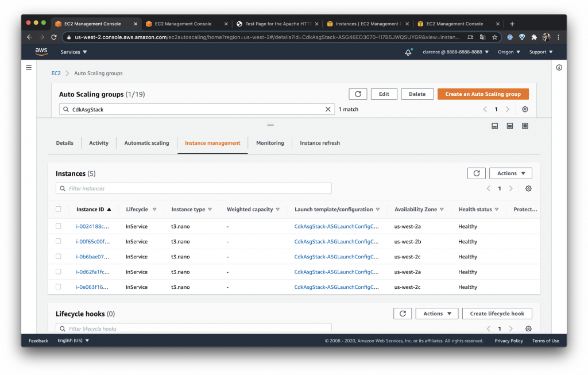Bookmark this page with star icon
This screenshot has width=588, height=375.
click(x=494, y=37)
